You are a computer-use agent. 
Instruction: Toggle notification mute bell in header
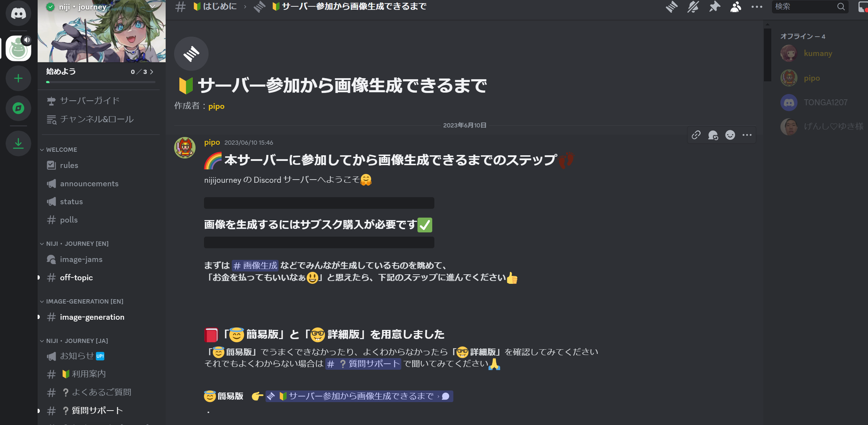click(x=693, y=7)
